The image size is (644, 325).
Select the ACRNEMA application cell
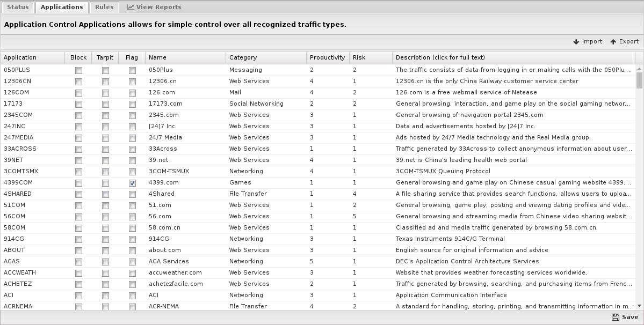(x=32, y=306)
